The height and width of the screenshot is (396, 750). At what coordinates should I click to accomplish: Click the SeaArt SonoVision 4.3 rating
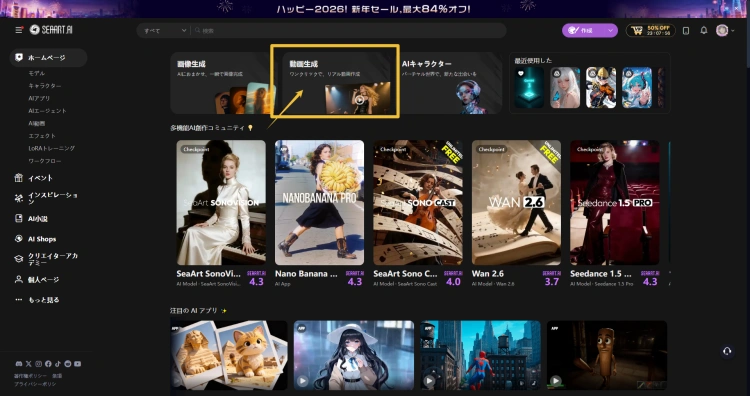click(256, 282)
